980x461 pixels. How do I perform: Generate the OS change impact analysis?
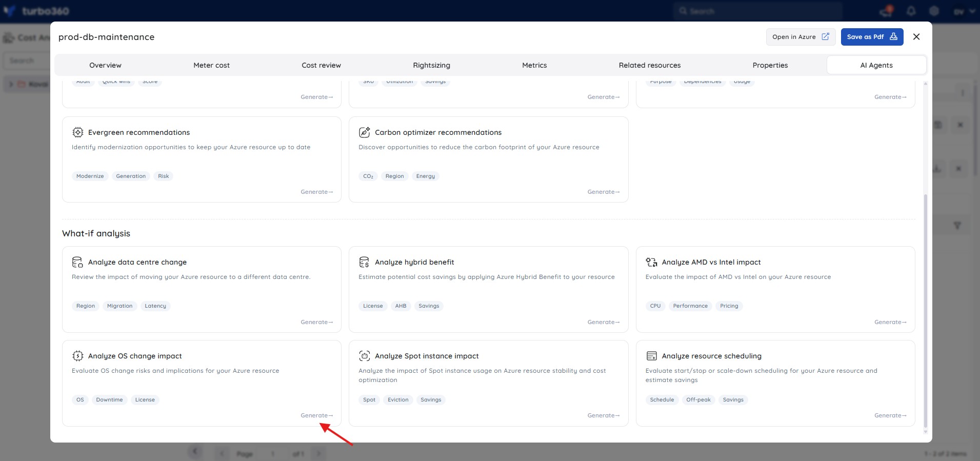click(x=316, y=415)
